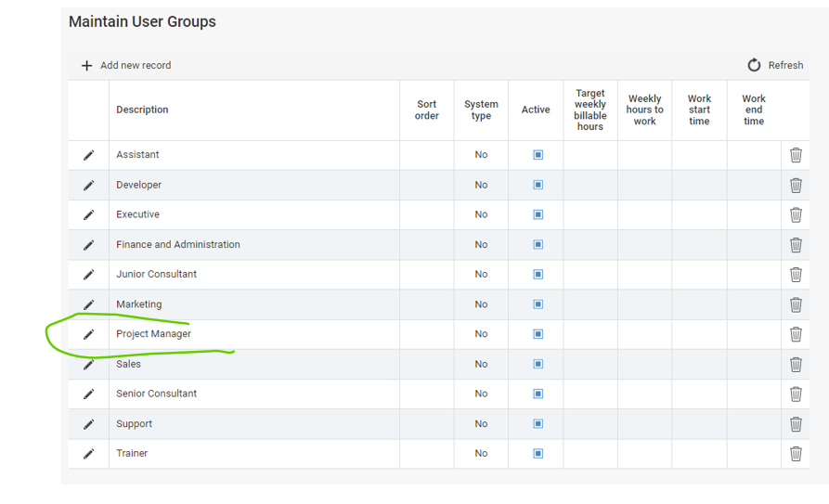This screenshot has width=829, height=504.
Task: Click the System type No cell for Trainer
Action: coord(481,454)
